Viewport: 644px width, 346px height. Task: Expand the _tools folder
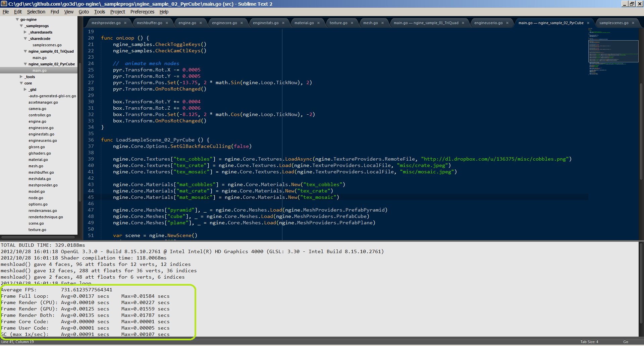(21, 77)
